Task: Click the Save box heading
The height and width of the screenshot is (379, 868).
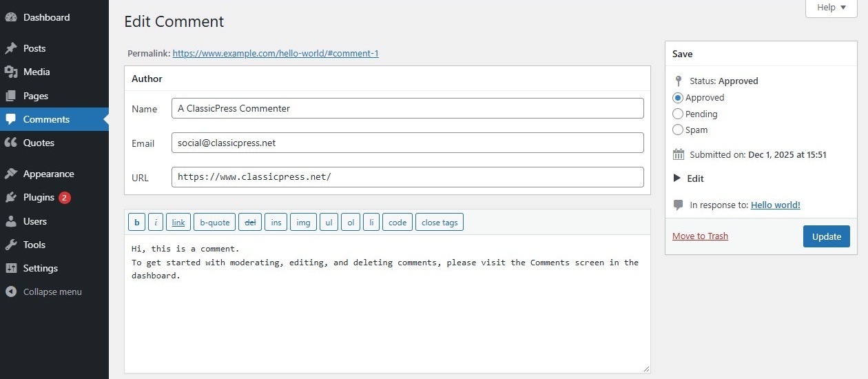Action: click(x=683, y=54)
